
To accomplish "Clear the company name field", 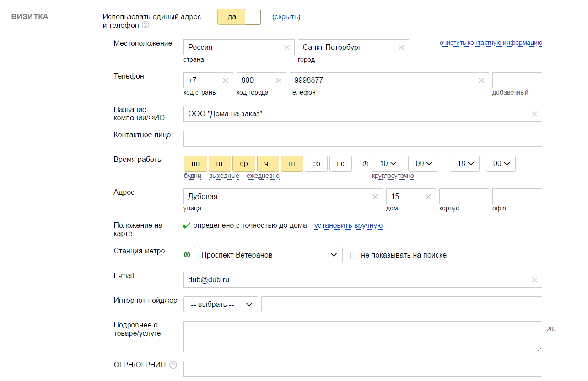I will click(534, 114).
